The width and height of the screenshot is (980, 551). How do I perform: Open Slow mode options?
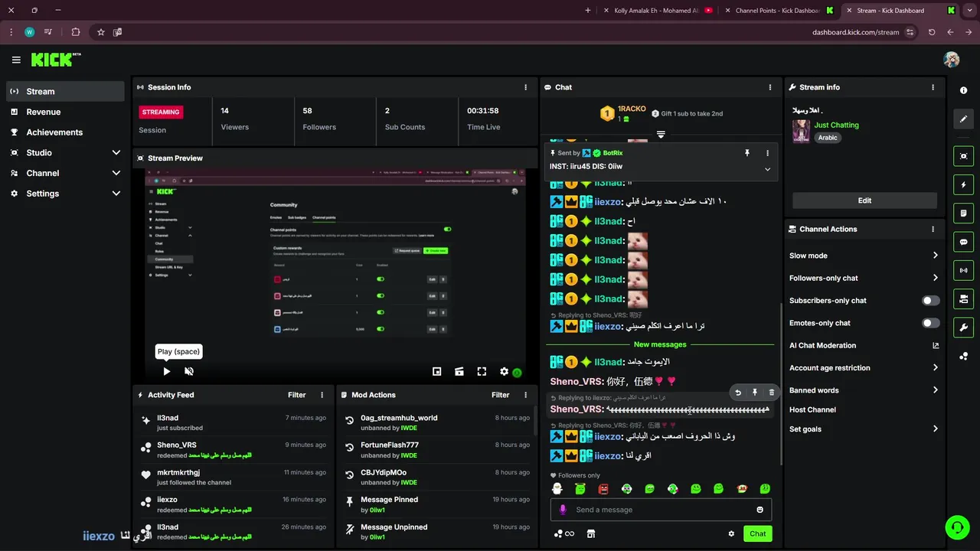864,256
